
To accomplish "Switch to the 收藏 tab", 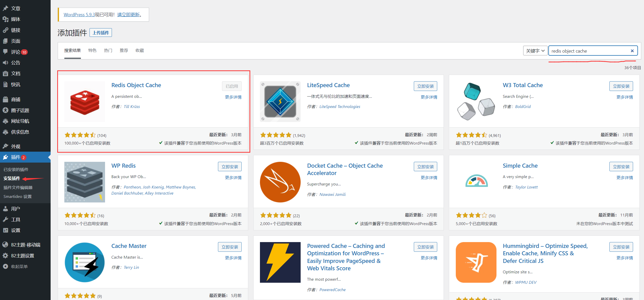I will click(x=140, y=51).
